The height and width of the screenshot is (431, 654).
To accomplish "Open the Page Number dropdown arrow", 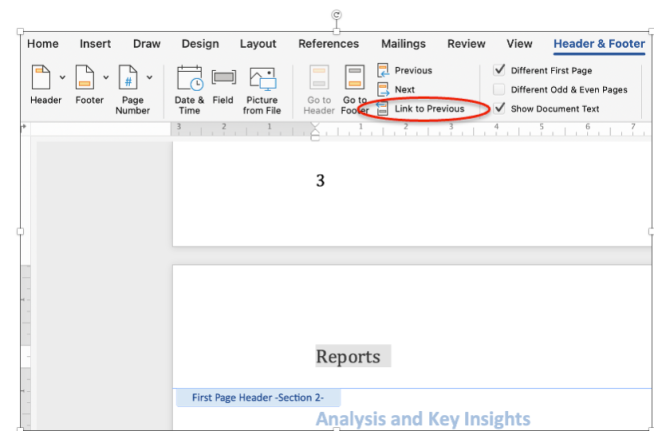I will click(150, 77).
